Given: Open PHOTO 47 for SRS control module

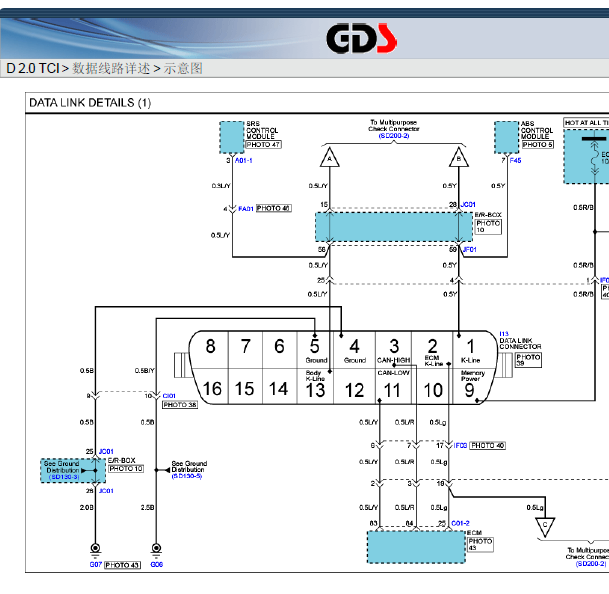Looking at the screenshot, I should [x=263, y=145].
